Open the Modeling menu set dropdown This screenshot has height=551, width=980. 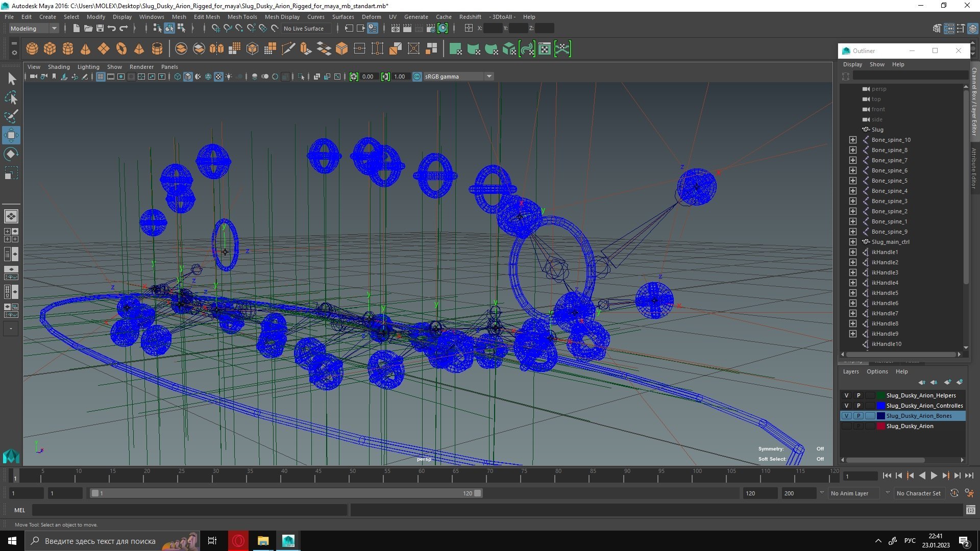point(34,29)
